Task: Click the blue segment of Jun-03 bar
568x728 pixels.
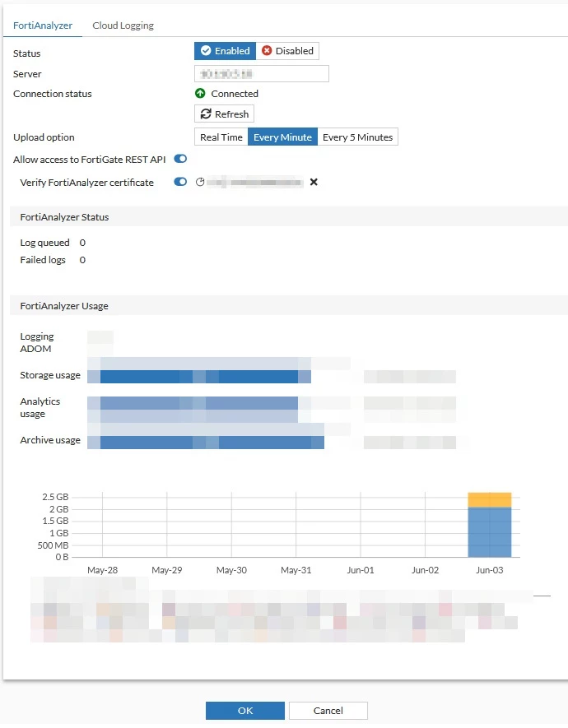Action: 490,532
